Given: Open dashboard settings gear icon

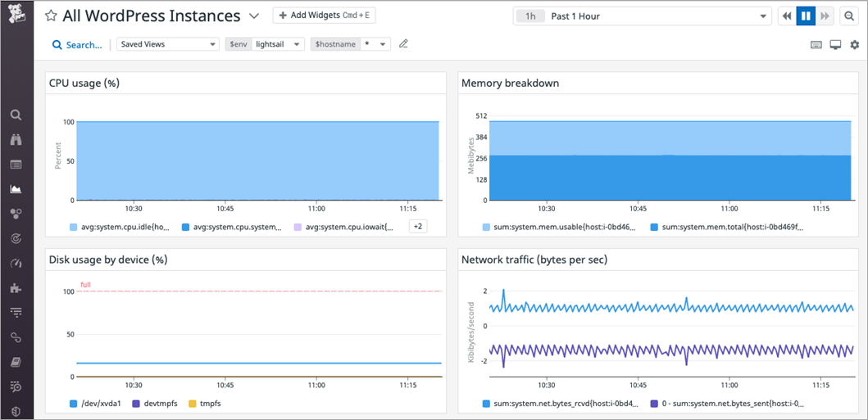Looking at the screenshot, I should pyautogui.click(x=855, y=45).
